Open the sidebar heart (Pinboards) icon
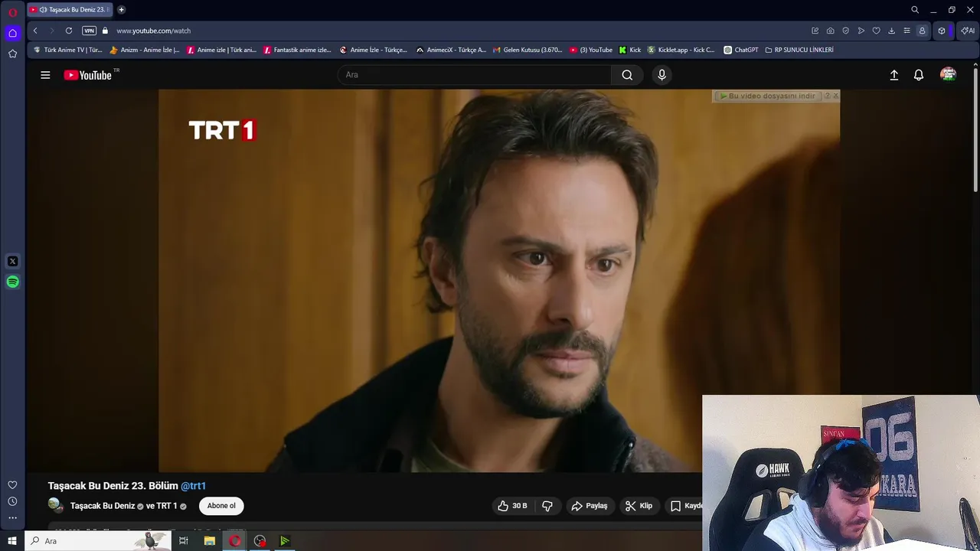The height and width of the screenshot is (551, 980). pos(12,485)
